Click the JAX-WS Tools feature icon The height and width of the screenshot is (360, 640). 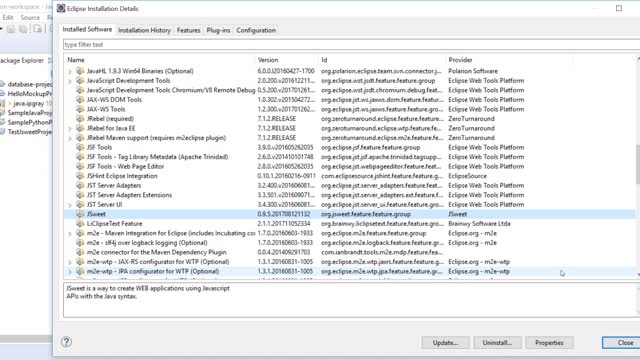tap(80, 109)
